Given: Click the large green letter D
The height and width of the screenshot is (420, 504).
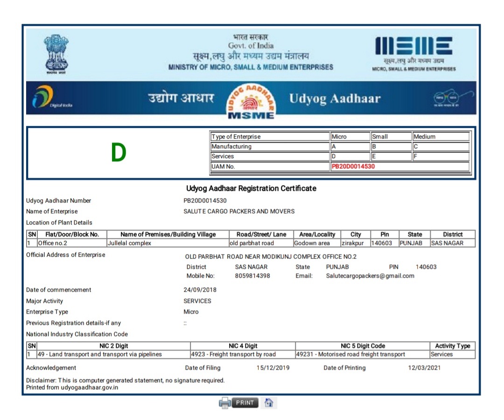Looking at the screenshot, I should (119, 153).
